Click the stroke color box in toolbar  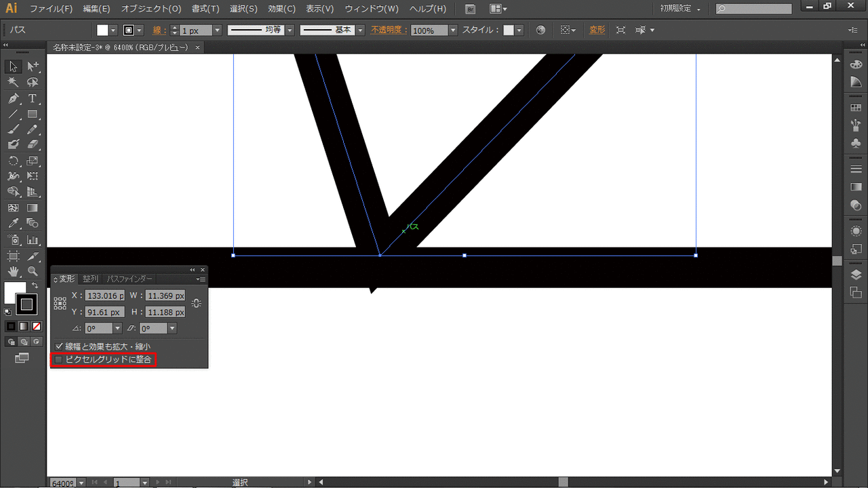pyautogui.click(x=26, y=305)
